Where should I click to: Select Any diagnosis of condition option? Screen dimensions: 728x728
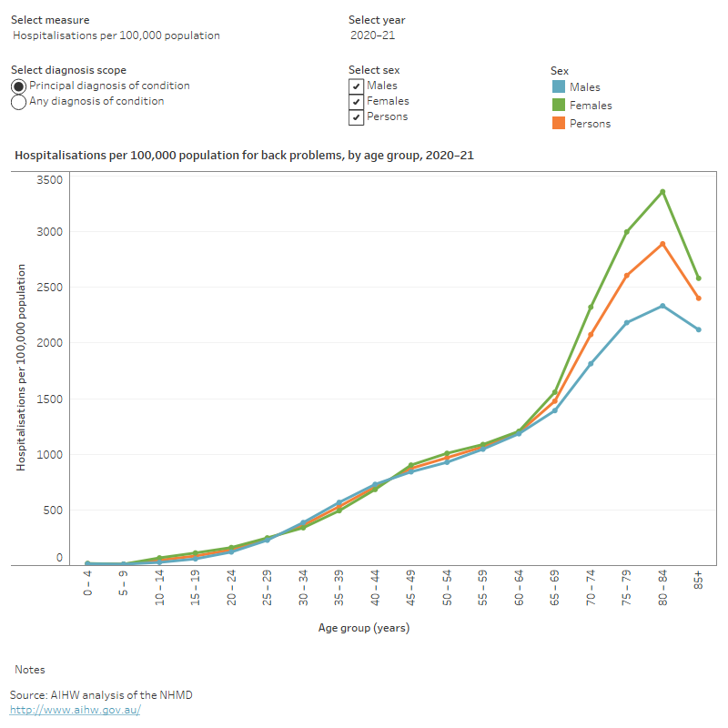tap(18, 102)
